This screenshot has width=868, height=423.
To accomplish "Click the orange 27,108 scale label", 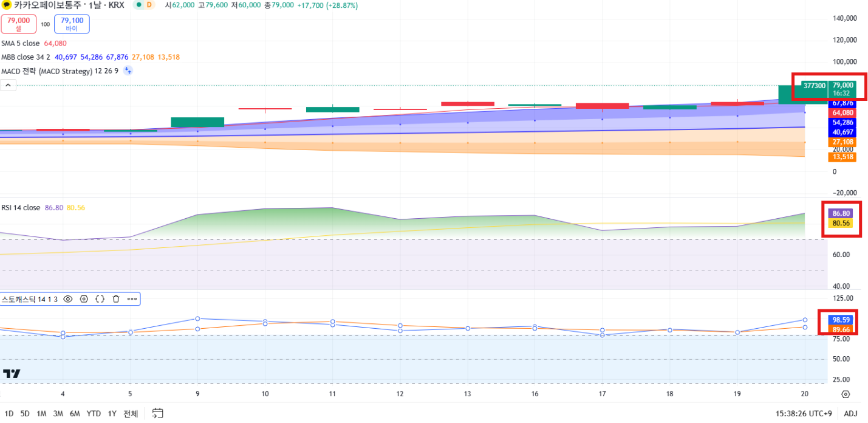I will (842, 142).
